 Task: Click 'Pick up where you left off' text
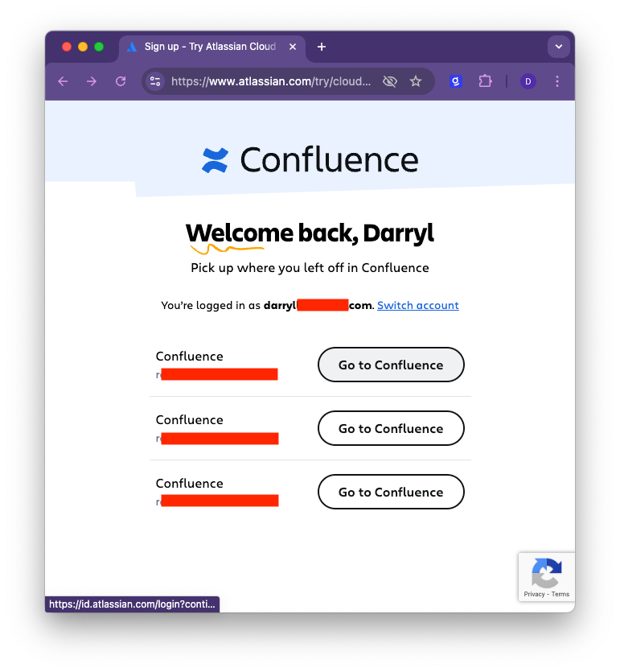pos(310,268)
